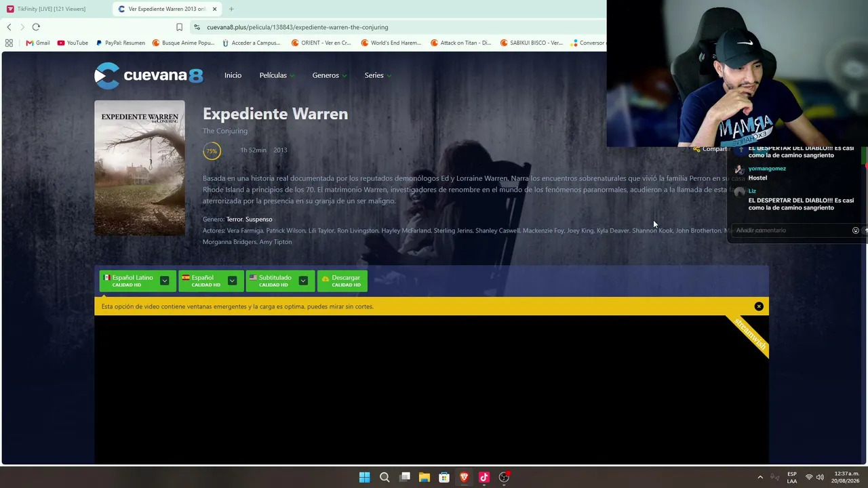Screen dimensions: 868x488
Task: Open the YouTube bookmark
Action: [73, 43]
